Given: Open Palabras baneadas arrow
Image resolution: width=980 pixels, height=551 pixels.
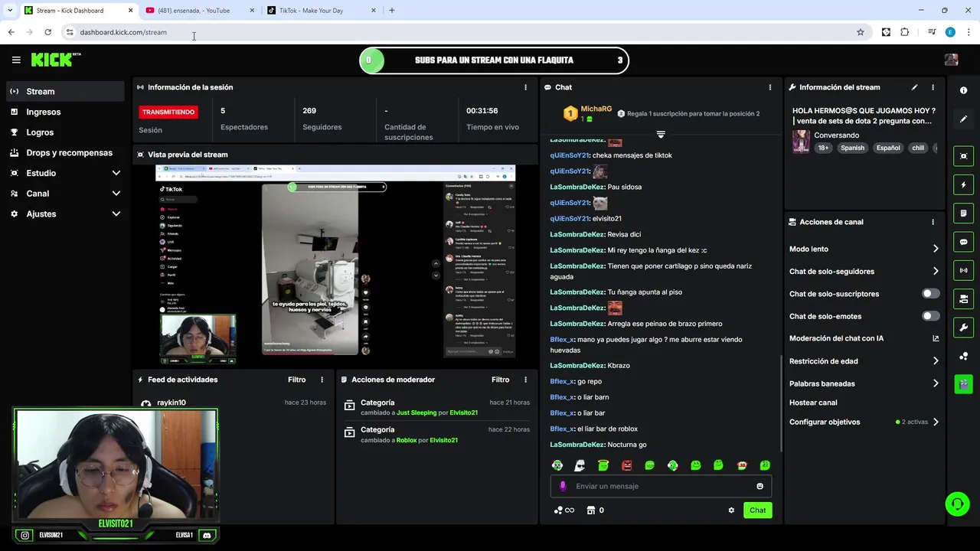Looking at the screenshot, I should (936, 383).
